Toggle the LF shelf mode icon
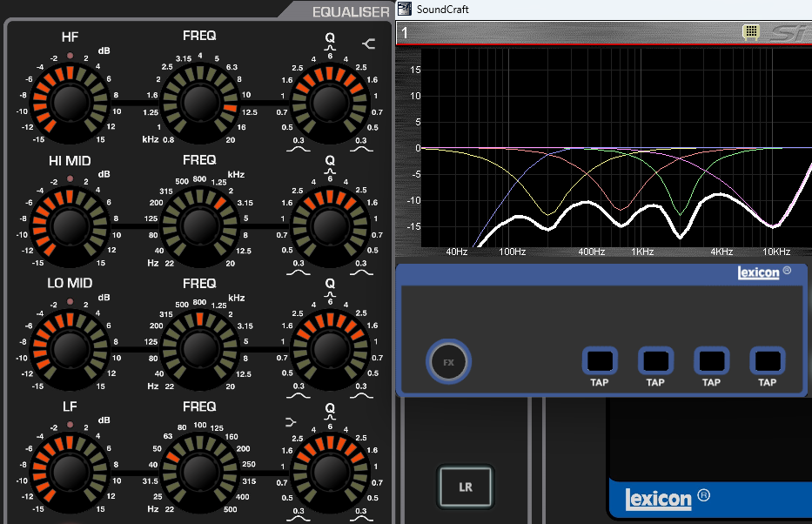 tap(291, 422)
